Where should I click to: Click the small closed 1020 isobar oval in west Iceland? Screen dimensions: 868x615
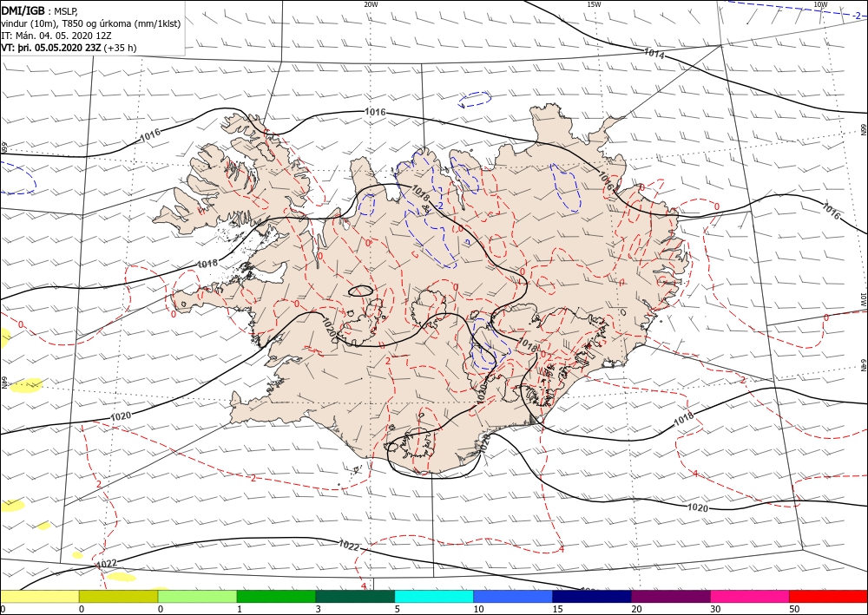click(360, 291)
